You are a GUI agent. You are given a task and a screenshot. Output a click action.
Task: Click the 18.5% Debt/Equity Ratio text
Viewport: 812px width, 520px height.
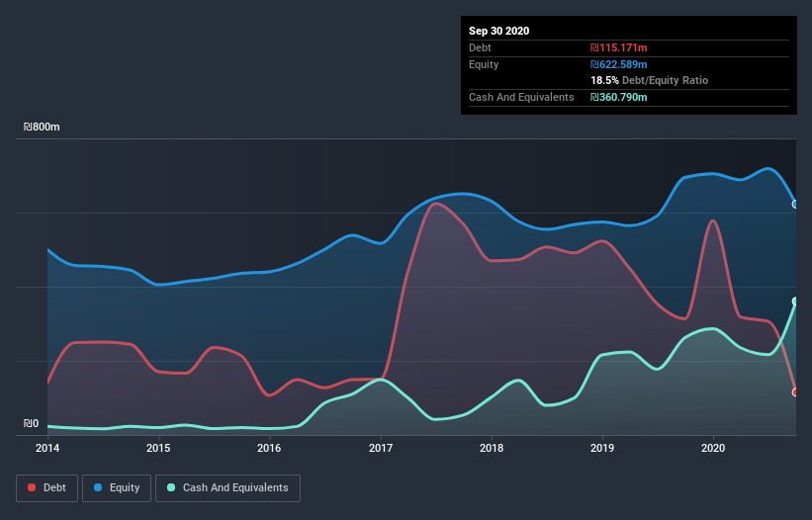[x=650, y=80]
